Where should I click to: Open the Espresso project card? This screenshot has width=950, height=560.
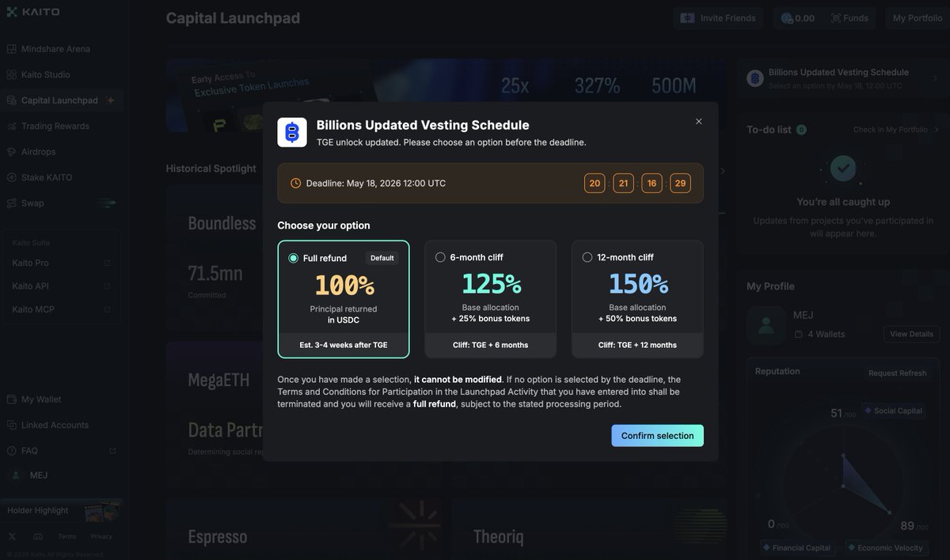[304, 528]
